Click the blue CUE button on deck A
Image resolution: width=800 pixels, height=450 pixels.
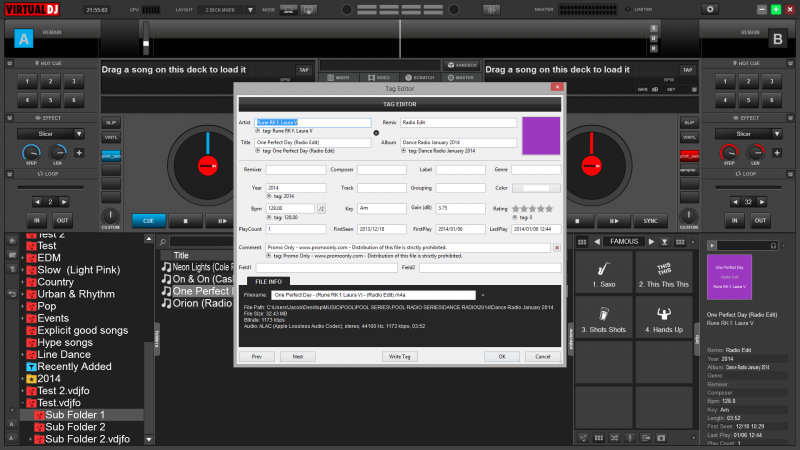pos(148,221)
